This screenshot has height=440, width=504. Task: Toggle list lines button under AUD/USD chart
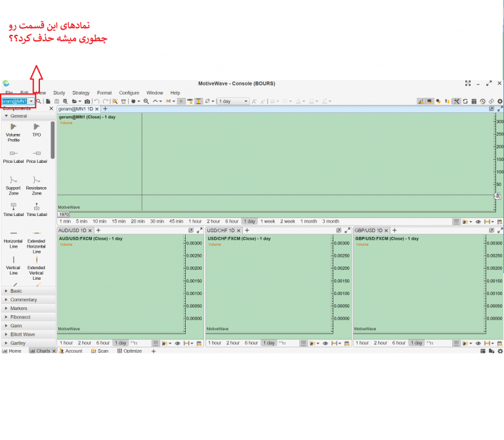[x=156, y=343]
